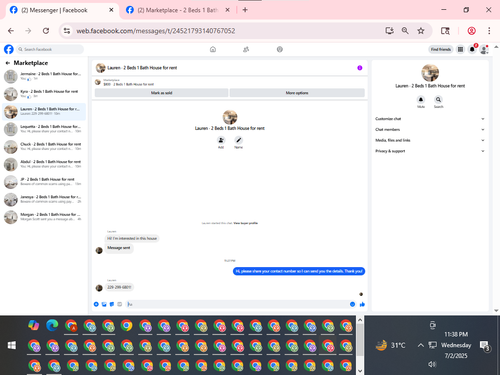Open Chuck conversation
The height and width of the screenshot is (375, 500).
click(44, 147)
